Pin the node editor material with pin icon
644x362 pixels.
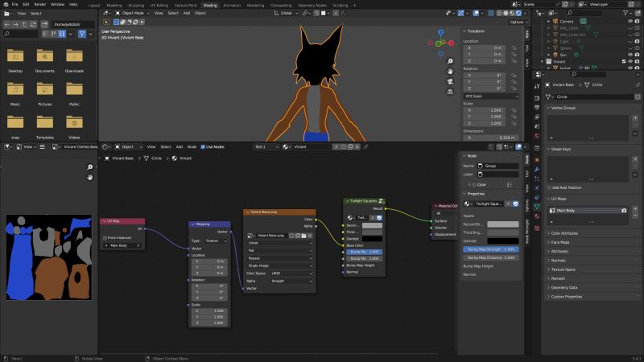pyautogui.click(x=365, y=146)
